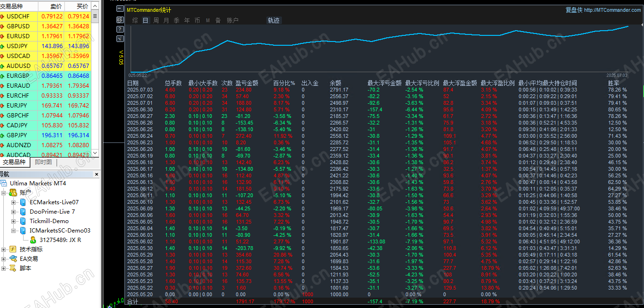Close the 导航 navigator panel

pyautogui.click(x=97, y=174)
